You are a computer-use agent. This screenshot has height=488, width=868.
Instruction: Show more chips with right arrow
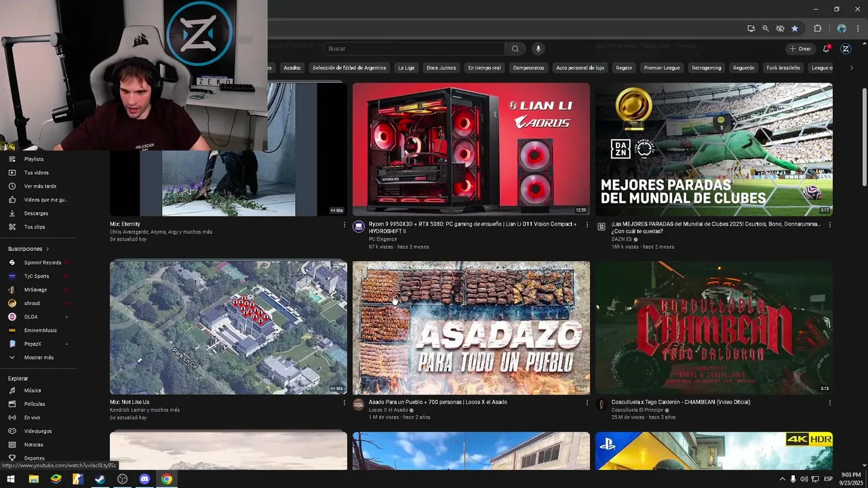(x=852, y=68)
